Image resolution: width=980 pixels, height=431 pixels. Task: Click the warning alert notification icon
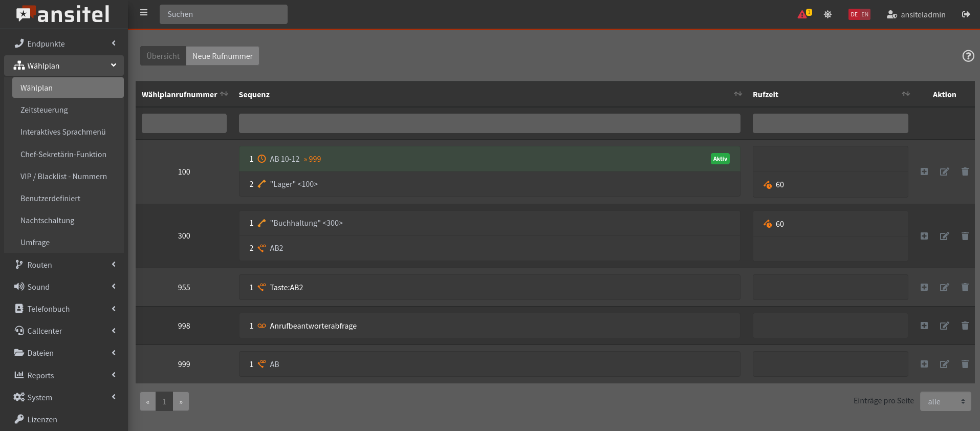pos(803,14)
